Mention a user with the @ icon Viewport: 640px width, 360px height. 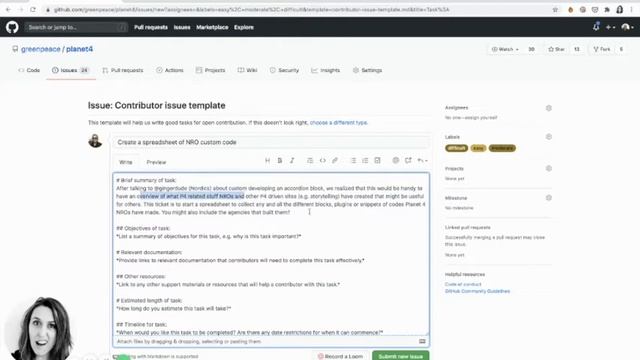click(x=396, y=160)
